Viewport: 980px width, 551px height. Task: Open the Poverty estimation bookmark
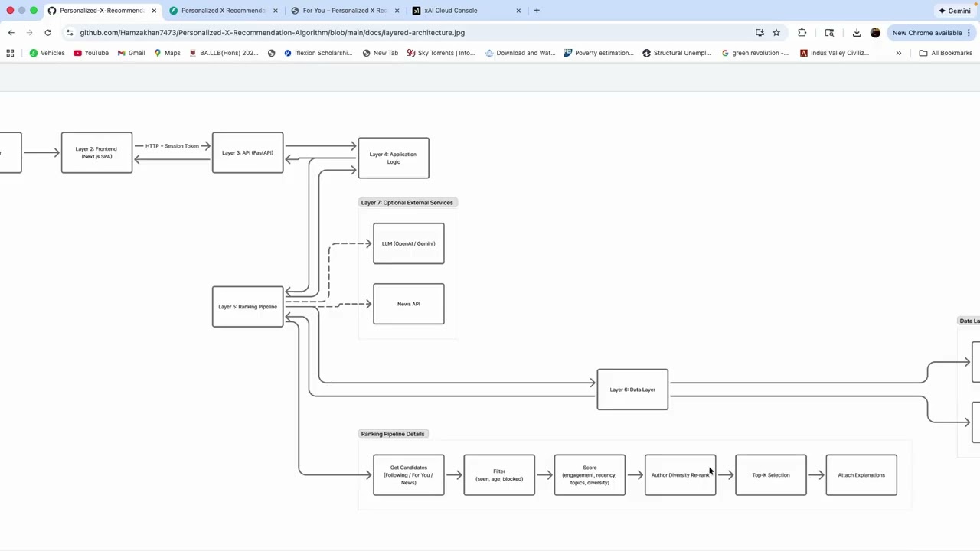coord(598,53)
